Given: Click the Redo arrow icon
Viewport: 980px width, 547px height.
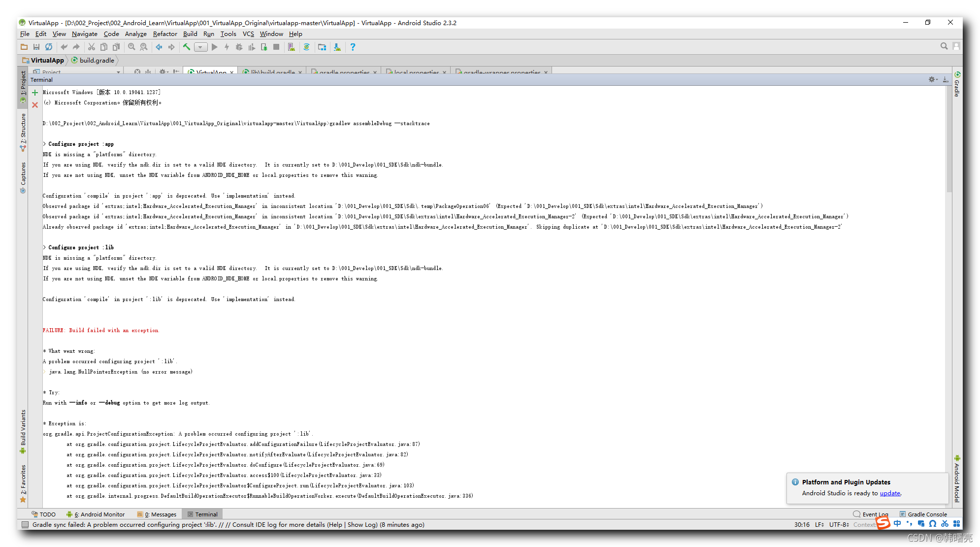Looking at the screenshot, I should [x=76, y=47].
